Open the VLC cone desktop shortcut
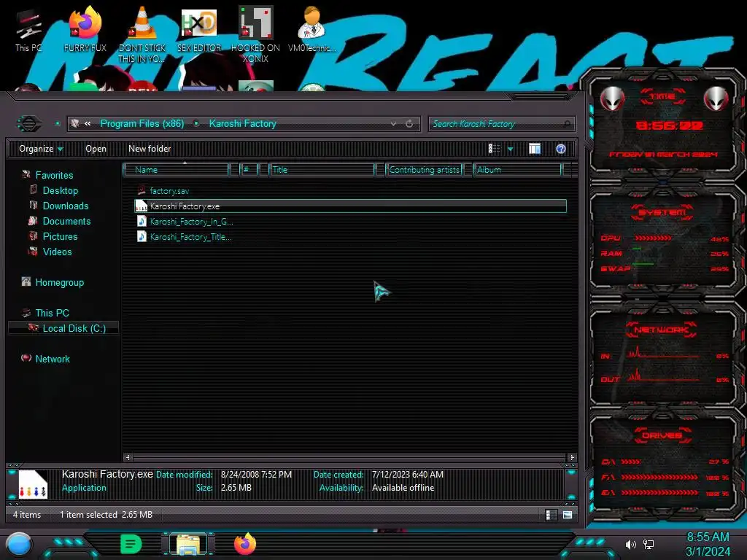 (142, 34)
